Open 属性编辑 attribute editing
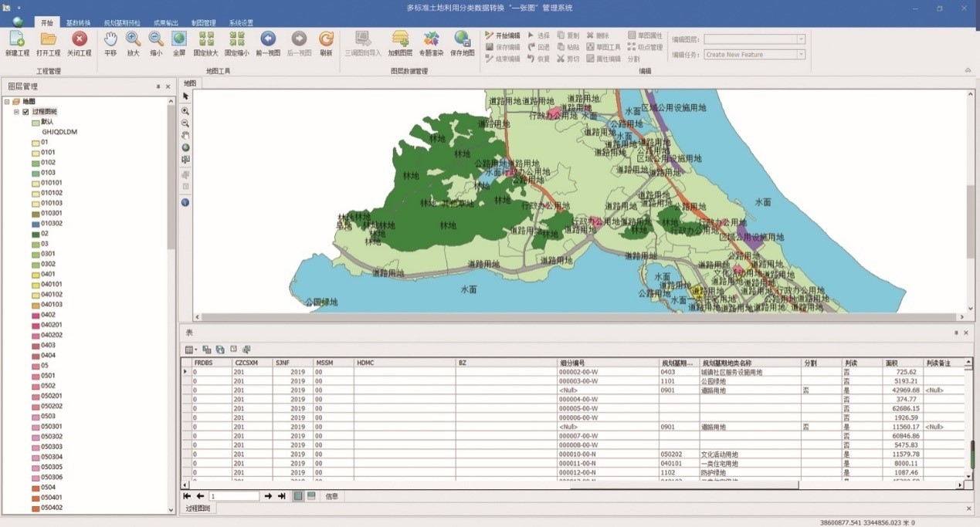 603,59
